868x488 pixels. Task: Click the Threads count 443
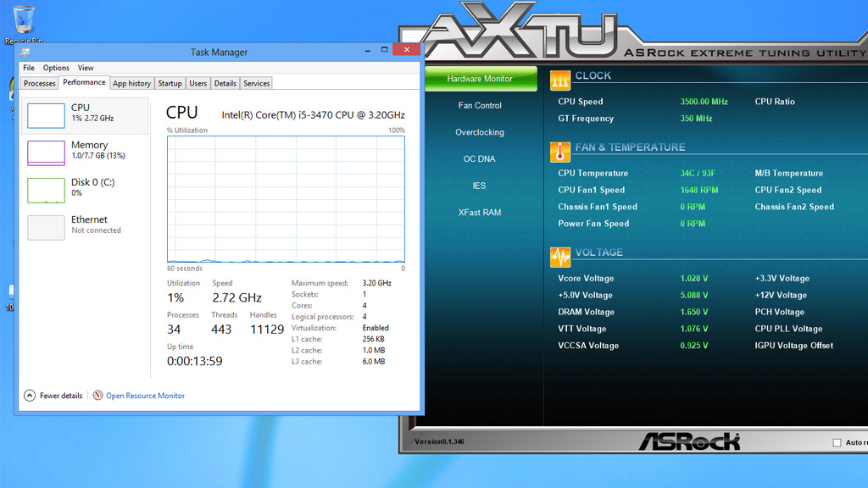coord(221,330)
